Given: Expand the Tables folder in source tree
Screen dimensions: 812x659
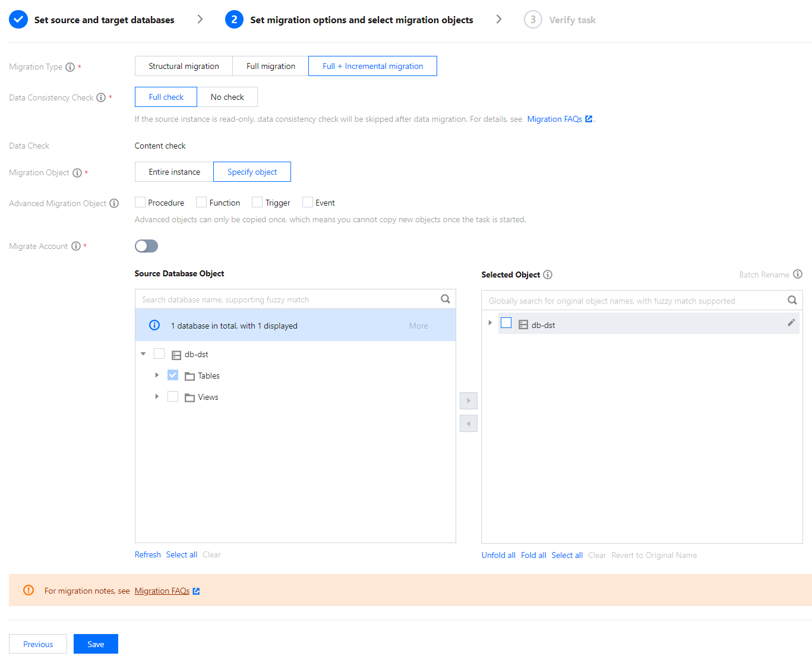Looking at the screenshot, I should click(x=157, y=375).
